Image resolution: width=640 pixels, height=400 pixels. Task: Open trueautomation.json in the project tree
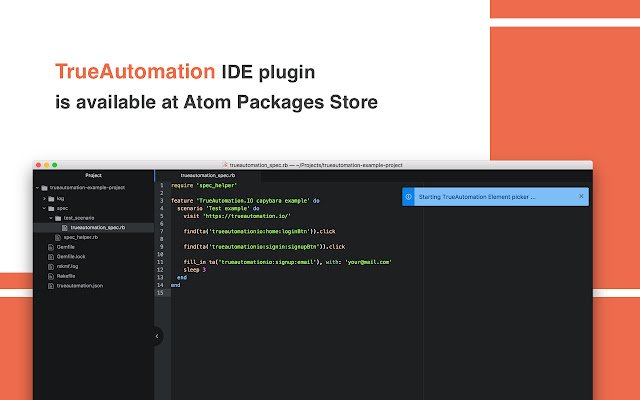pos(80,286)
